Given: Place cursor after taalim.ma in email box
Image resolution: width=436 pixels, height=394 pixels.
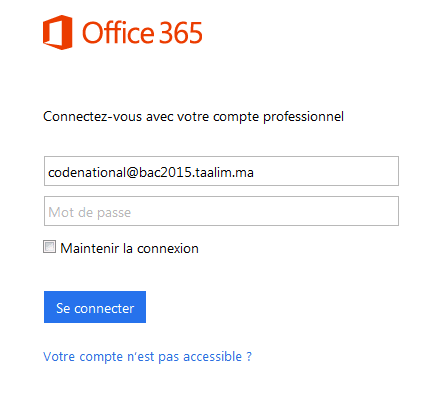Looking at the screenshot, I should coord(255,172).
